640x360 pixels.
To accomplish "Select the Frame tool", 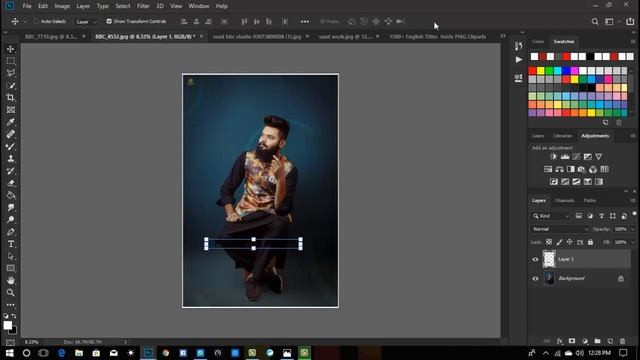I will [11, 110].
